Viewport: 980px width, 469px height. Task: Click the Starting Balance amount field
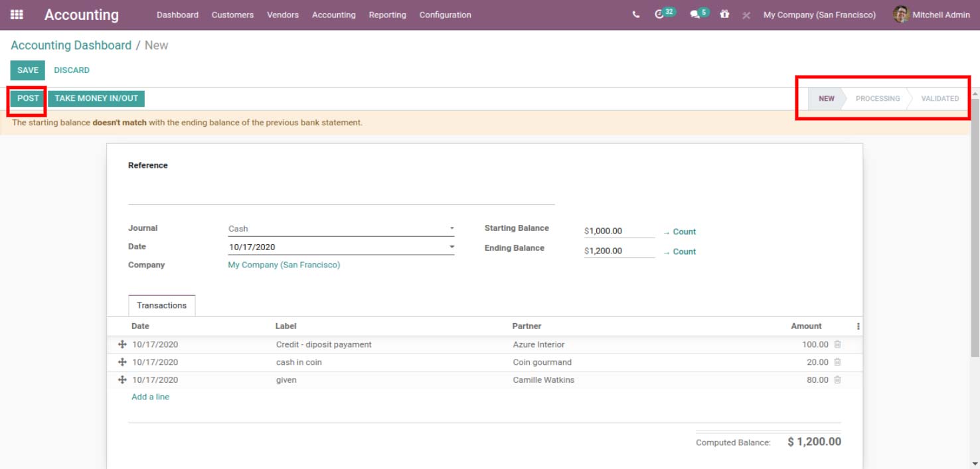point(620,232)
